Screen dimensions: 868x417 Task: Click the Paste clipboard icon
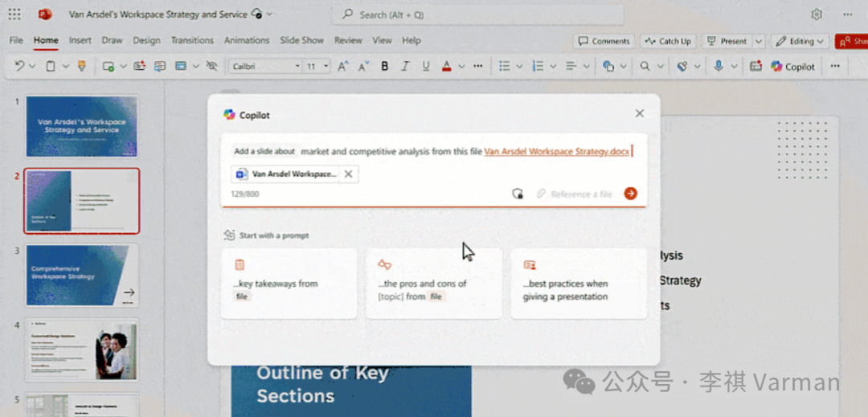click(51, 67)
